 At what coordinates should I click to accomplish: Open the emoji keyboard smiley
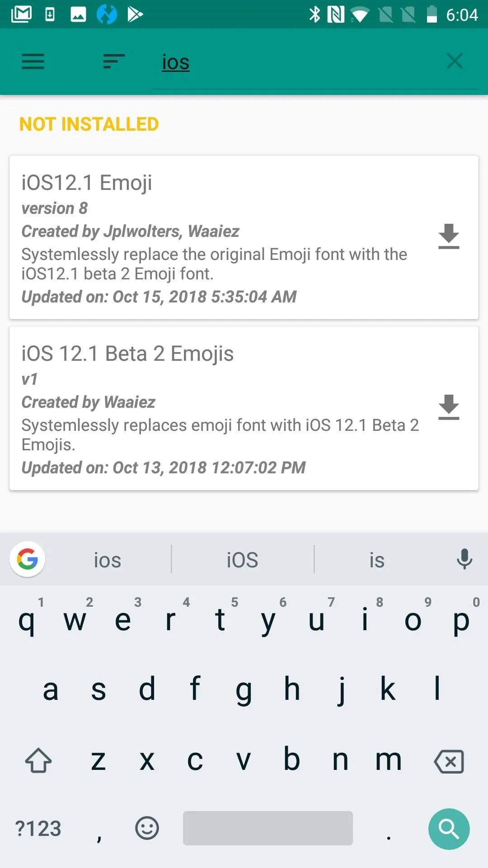tap(147, 828)
